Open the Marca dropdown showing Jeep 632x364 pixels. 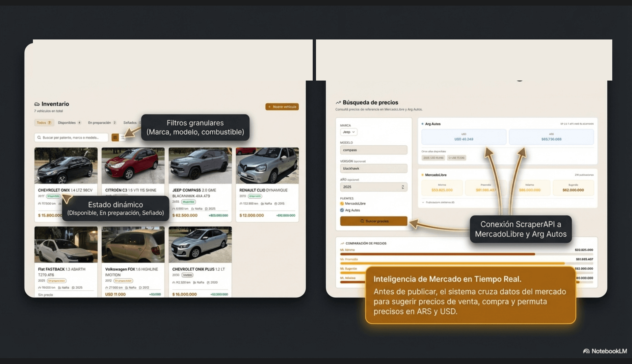349,132
